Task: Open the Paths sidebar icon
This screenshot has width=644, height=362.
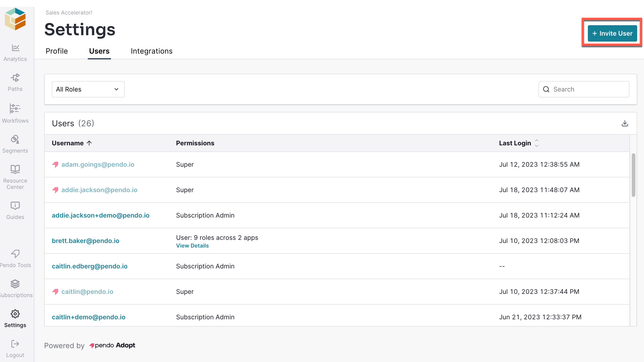Action: [x=15, y=78]
